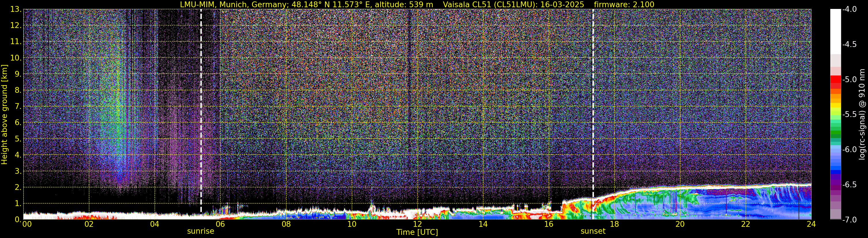The width and height of the screenshot is (868, 238).
Task: Click the '2.' tick on the height axis
Action: (18, 188)
